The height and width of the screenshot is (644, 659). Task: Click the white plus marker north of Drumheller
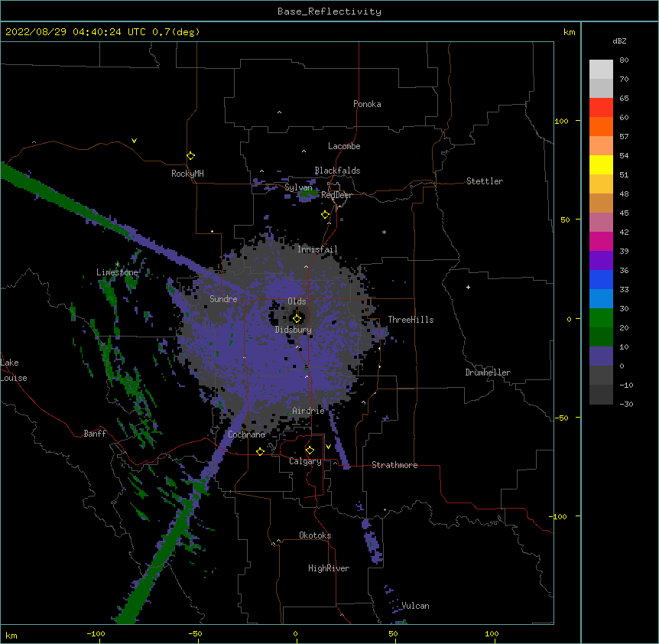tap(468, 287)
